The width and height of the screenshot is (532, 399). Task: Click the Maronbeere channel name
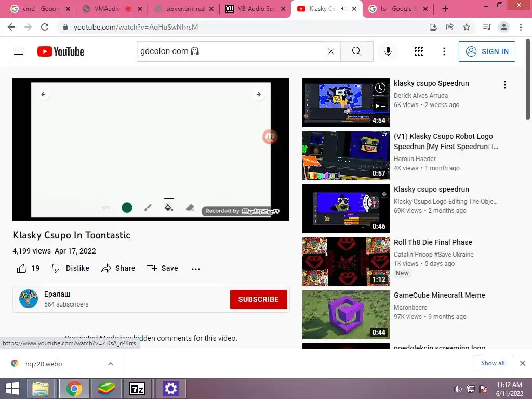(410, 308)
